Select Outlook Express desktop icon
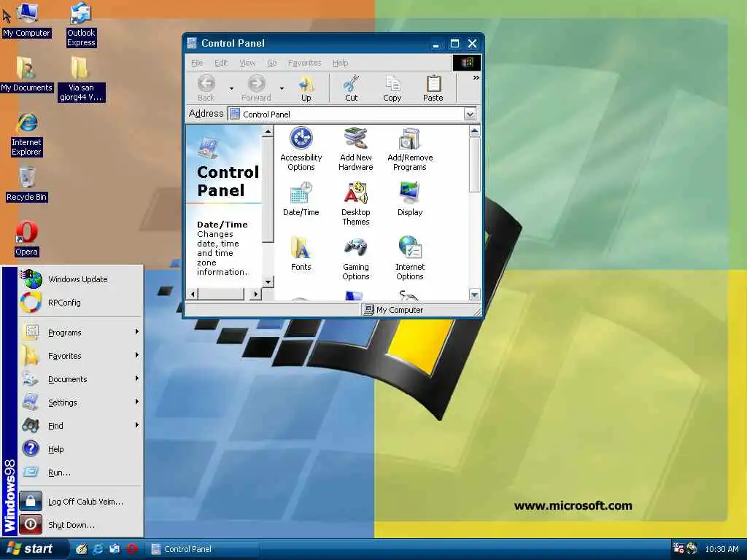The image size is (747, 560). 81,25
